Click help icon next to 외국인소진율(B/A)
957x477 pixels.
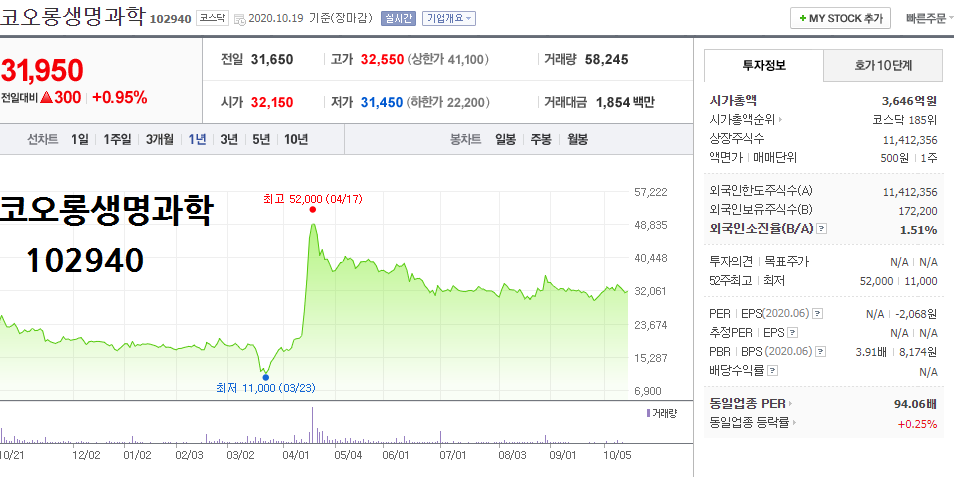tap(822, 229)
